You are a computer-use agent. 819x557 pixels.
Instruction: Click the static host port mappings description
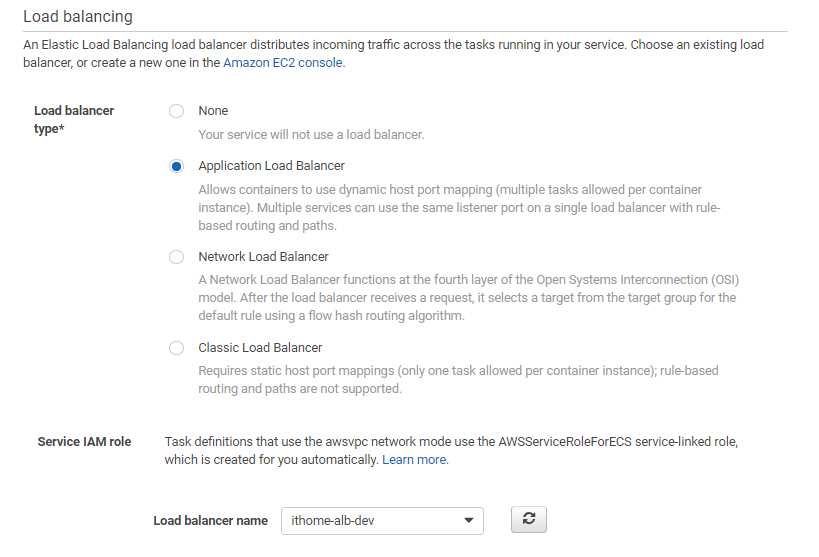click(458, 380)
